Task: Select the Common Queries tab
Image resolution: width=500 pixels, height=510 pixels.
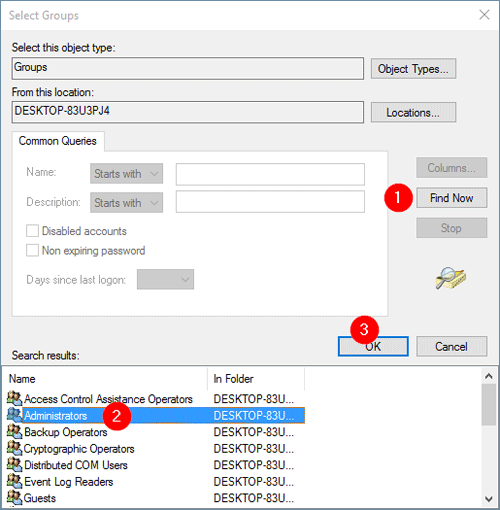Action: [58, 141]
